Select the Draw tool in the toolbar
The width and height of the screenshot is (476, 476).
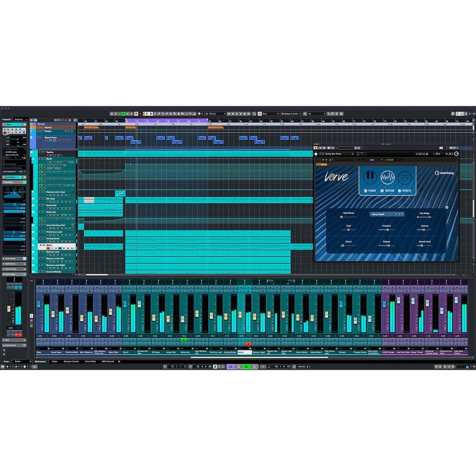pos(155,114)
